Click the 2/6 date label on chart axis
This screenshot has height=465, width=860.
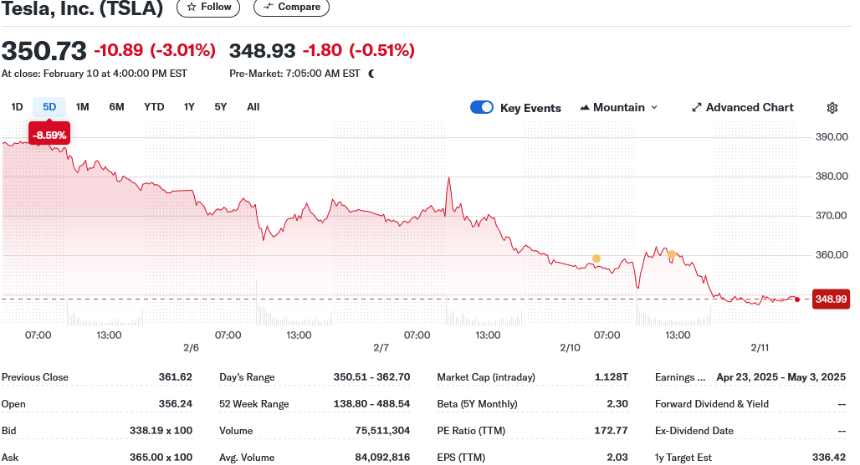[191, 348]
